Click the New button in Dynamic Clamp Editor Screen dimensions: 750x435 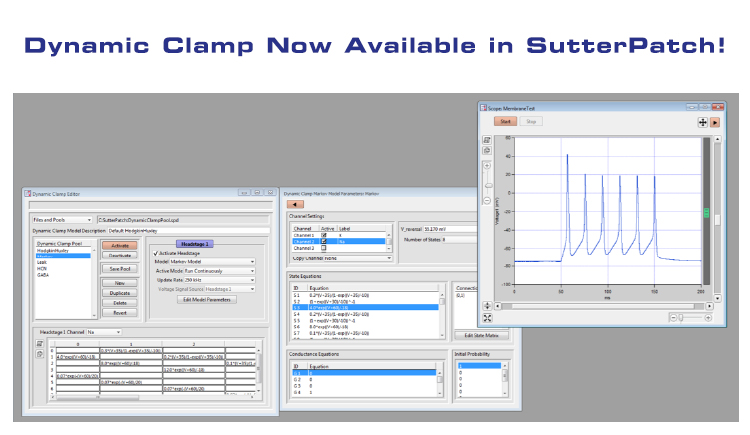(120, 283)
